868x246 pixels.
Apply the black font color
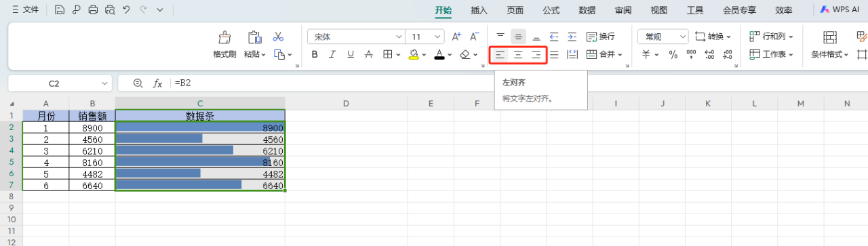pos(439,54)
